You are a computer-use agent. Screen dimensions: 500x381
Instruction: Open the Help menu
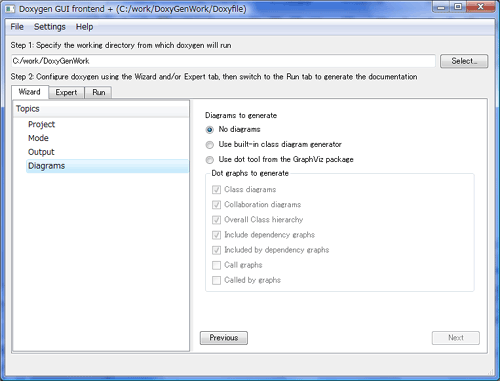coord(84,27)
